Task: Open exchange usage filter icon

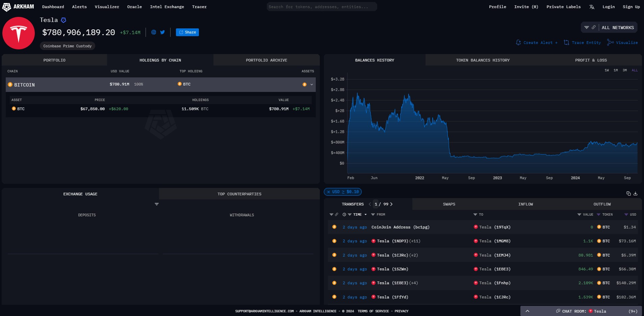Action: coord(157,204)
